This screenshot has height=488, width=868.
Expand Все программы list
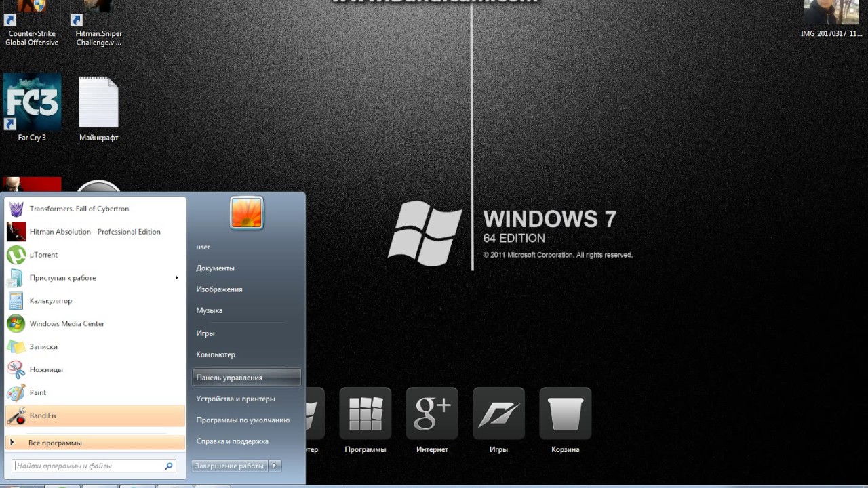(95, 443)
